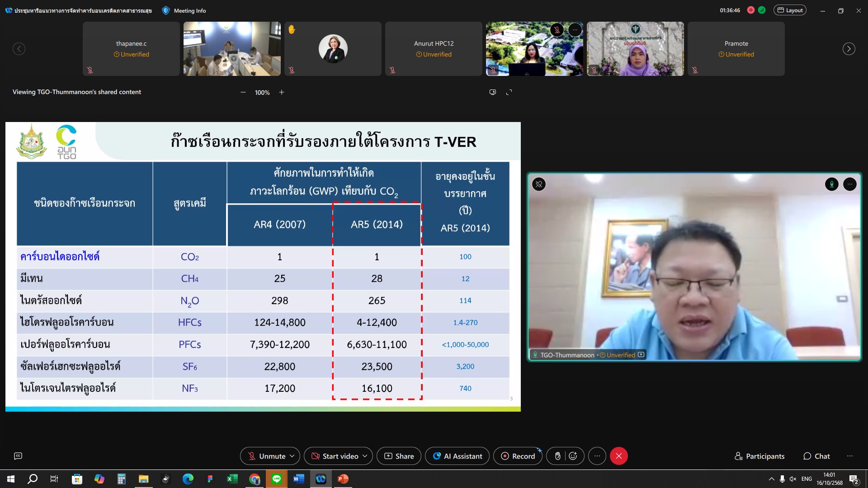Image resolution: width=868 pixels, height=488 pixels.
Task: Click the Share button
Action: pos(399,456)
